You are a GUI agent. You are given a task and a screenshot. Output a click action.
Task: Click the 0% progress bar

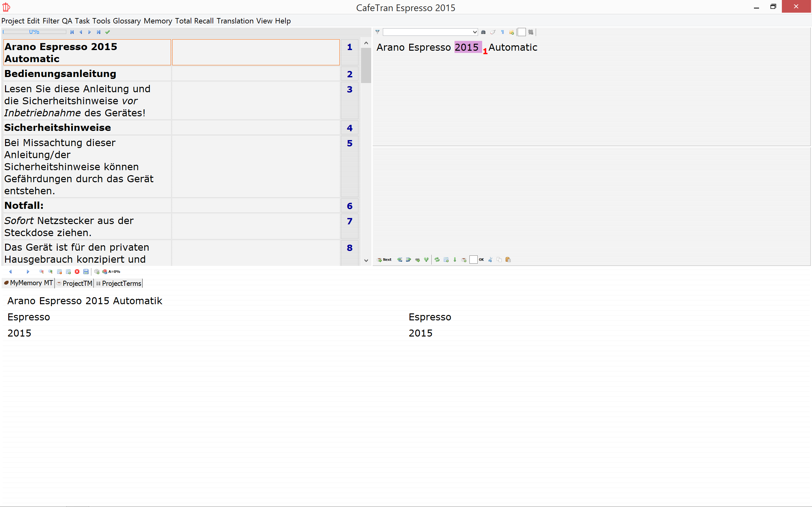pyautogui.click(x=34, y=32)
